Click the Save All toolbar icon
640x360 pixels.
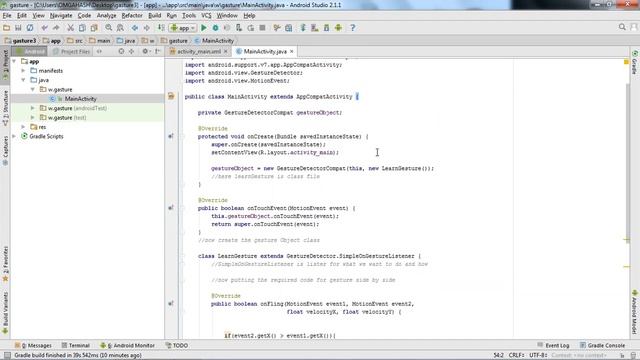(18, 28)
